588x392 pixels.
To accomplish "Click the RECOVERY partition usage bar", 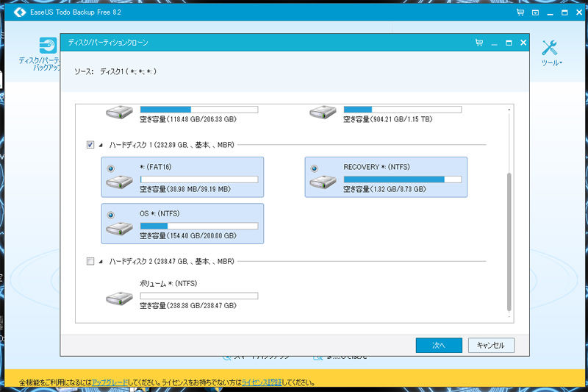I will [402, 179].
